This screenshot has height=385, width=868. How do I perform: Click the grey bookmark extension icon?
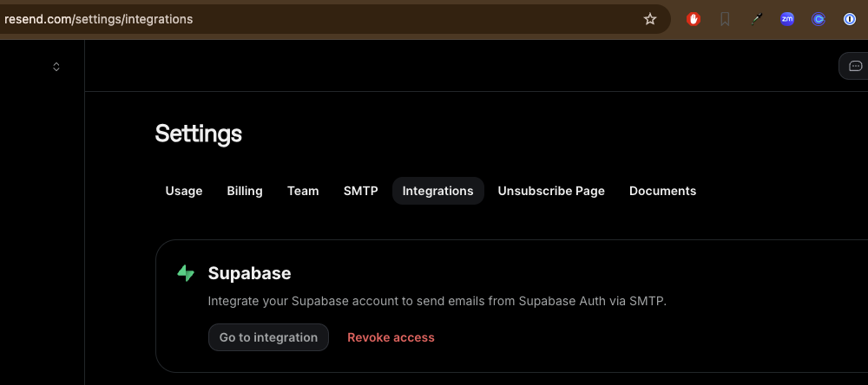click(x=725, y=19)
